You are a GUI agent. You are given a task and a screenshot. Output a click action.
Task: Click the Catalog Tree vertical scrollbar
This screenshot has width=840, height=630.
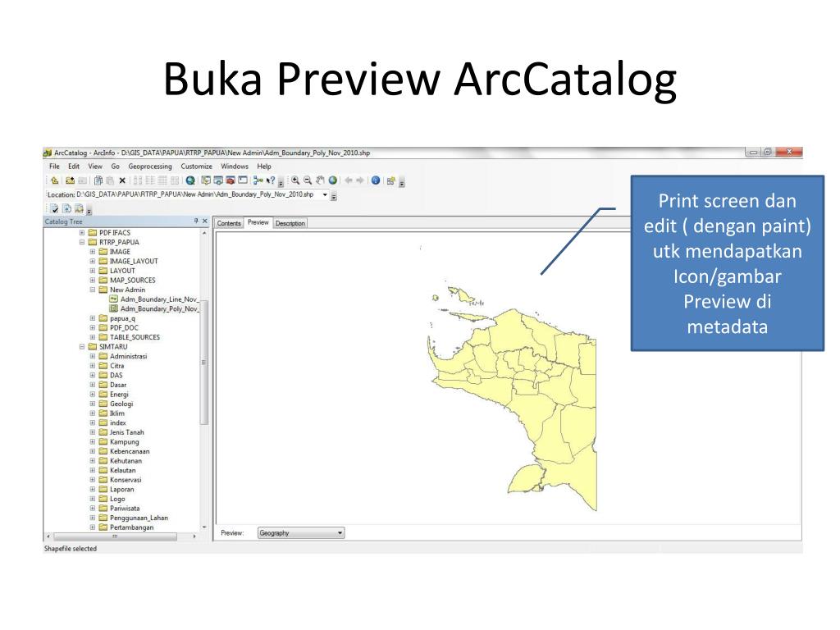tap(204, 362)
